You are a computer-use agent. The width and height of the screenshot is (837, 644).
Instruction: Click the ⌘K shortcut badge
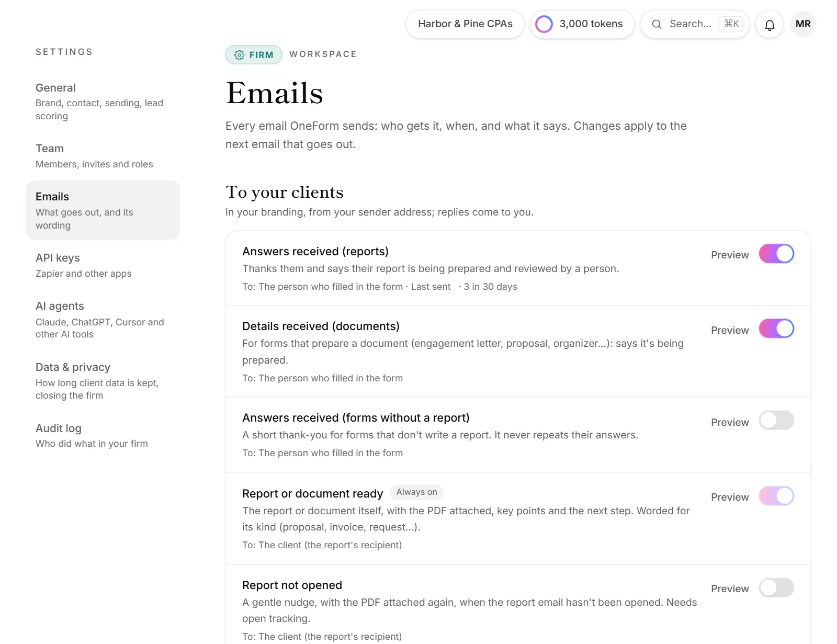[731, 24]
